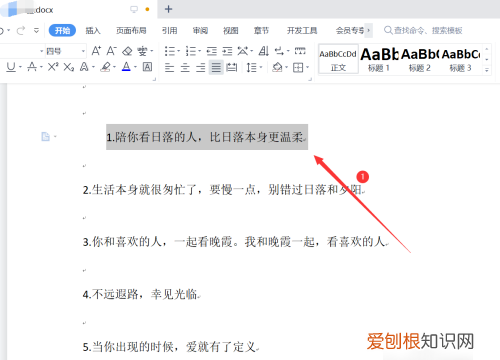Screen dimensions: 500x360
Task: Show more ribbon tabs via right chevron
Action: click(369, 31)
